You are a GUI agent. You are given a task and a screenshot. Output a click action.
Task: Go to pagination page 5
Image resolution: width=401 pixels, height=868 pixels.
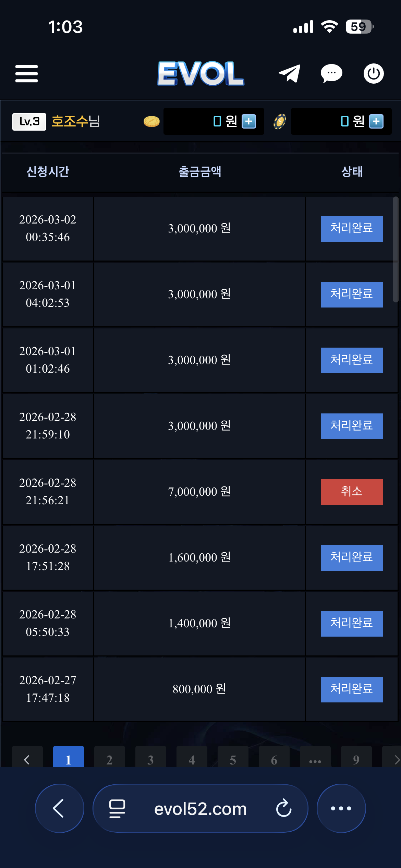pyautogui.click(x=233, y=758)
